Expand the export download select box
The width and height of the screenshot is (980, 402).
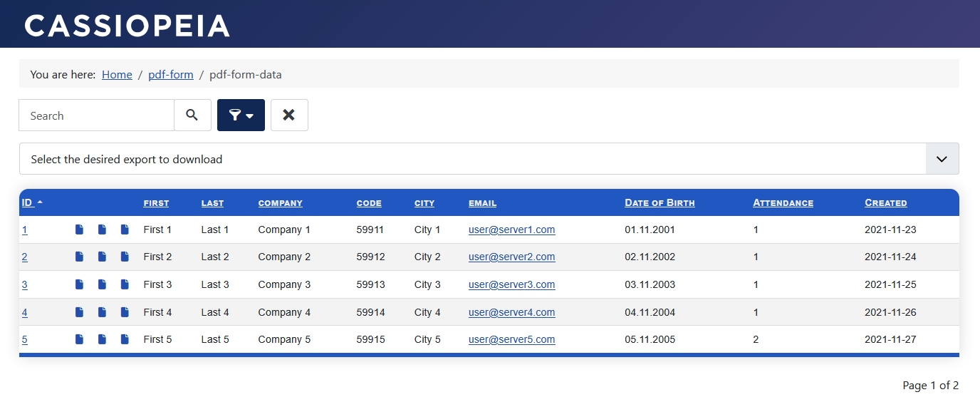coord(489,158)
